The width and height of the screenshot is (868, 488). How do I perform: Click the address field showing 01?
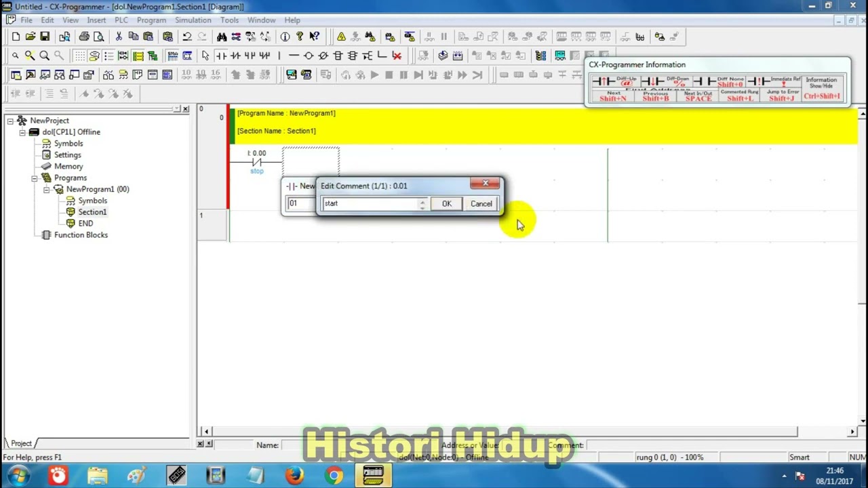(x=301, y=203)
